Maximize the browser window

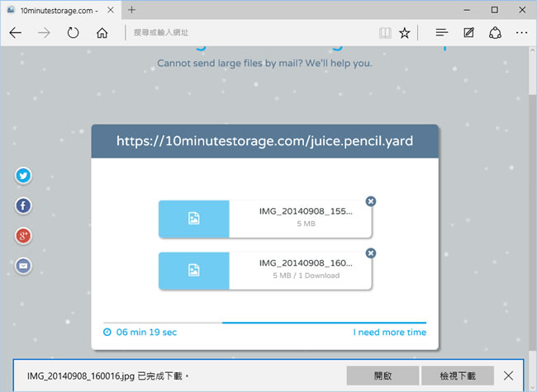point(494,10)
